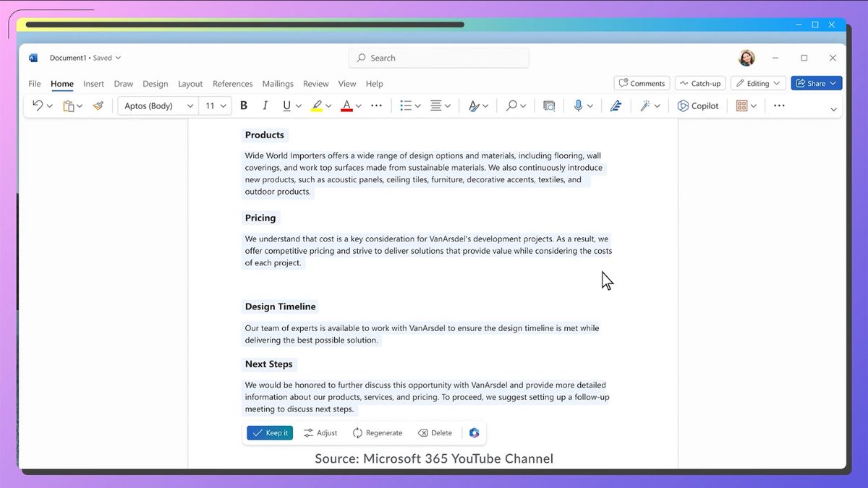The width and height of the screenshot is (868, 488).
Task: Open the font size dropdown
Action: (214, 106)
